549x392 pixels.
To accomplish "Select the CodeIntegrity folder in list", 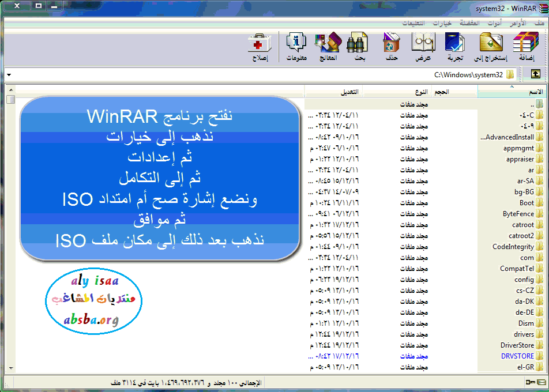I will tap(513, 247).
